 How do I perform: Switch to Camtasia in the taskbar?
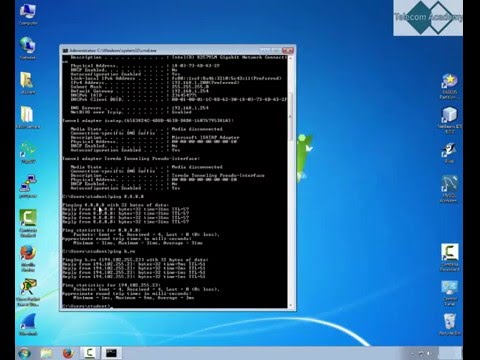(x=89, y=353)
